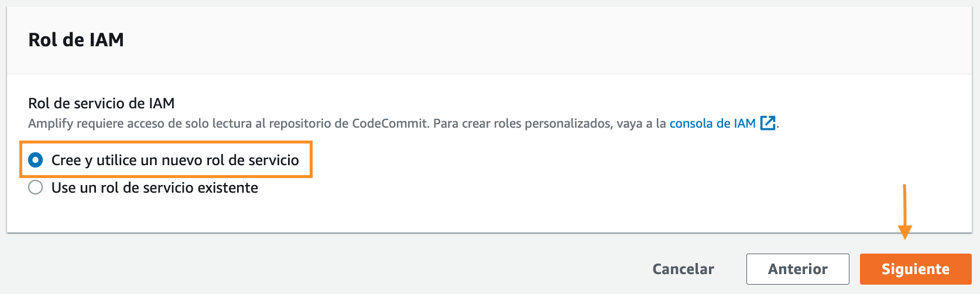Image resolution: width=980 pixels, height=294 pixels.
Task: Go back with the Anterior button
Action: point(797,269)
